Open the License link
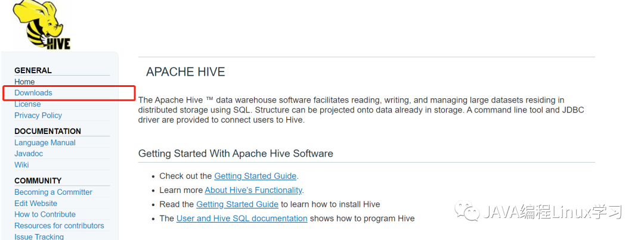Image resolution: width=644 pixels, height=240 pixels. (x=27, y=104)
